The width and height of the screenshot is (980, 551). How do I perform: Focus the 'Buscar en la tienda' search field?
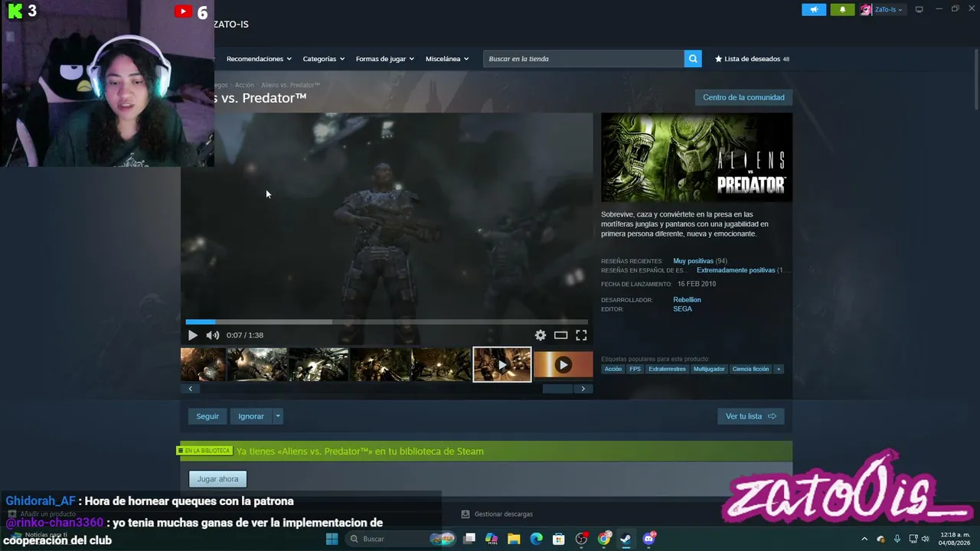point(583,59)
